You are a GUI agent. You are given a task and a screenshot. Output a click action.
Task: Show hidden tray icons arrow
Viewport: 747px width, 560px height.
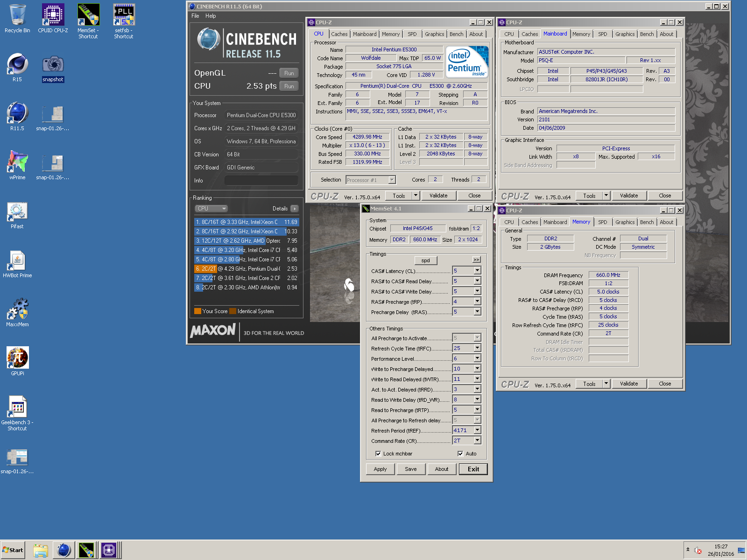click(688, 550)
